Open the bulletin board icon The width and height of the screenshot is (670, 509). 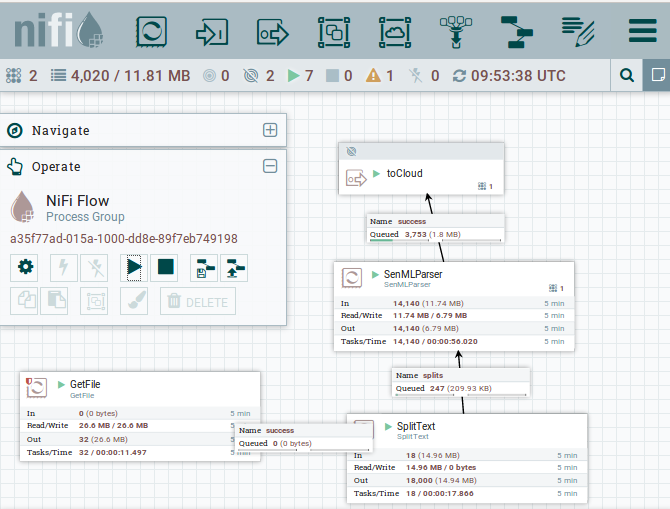pos(657,75)
